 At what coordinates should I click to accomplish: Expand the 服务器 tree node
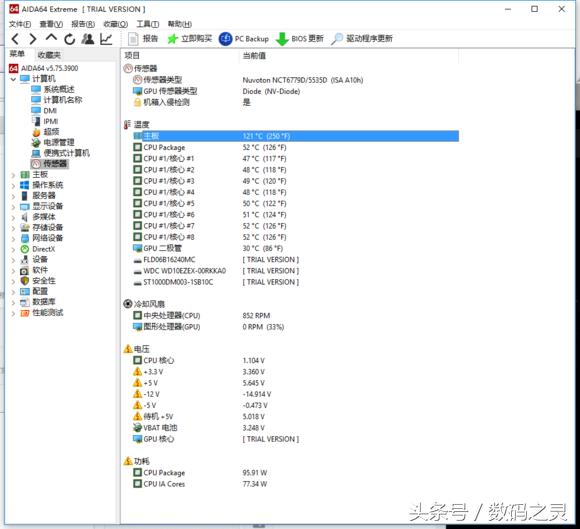(13, 196)
